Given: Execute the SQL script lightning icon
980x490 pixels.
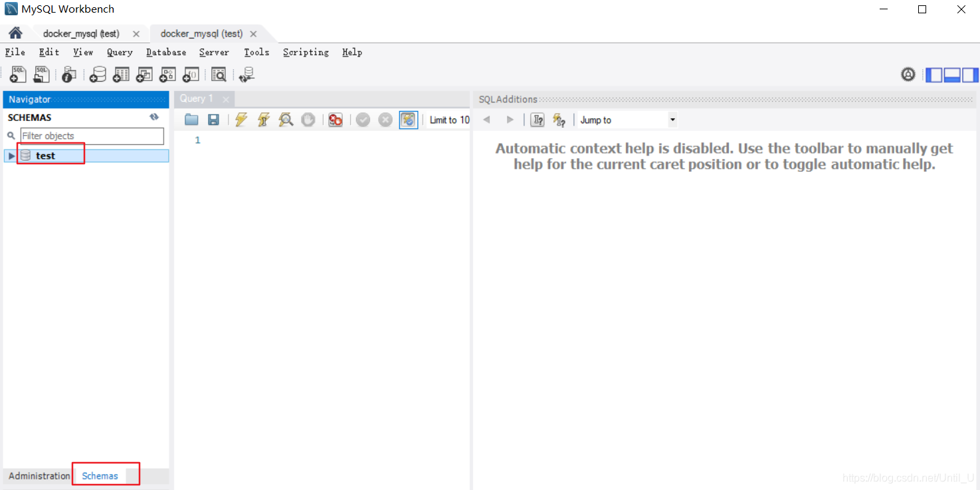Looking at the screenshot, I should point(241,120).
